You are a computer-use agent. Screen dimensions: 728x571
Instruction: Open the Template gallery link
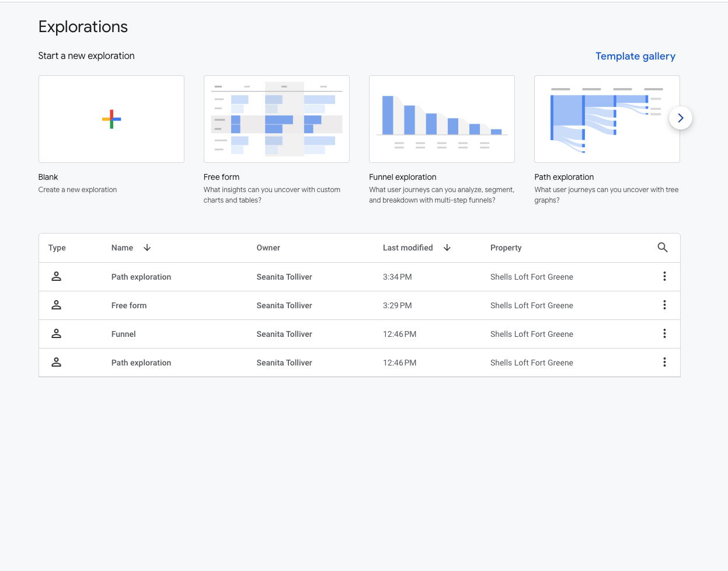pyautogui.click(x=635, y=56)
